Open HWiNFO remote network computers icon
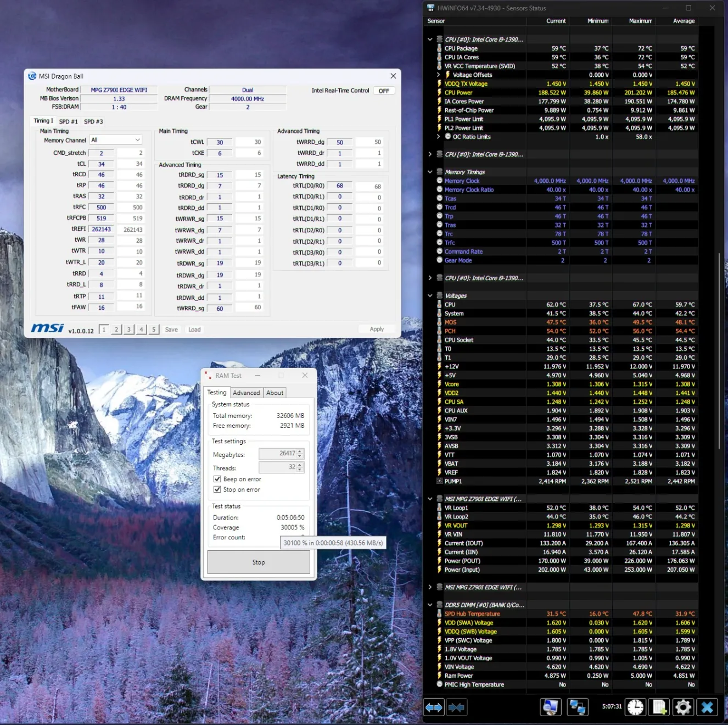728x725 pixels. 578,707
